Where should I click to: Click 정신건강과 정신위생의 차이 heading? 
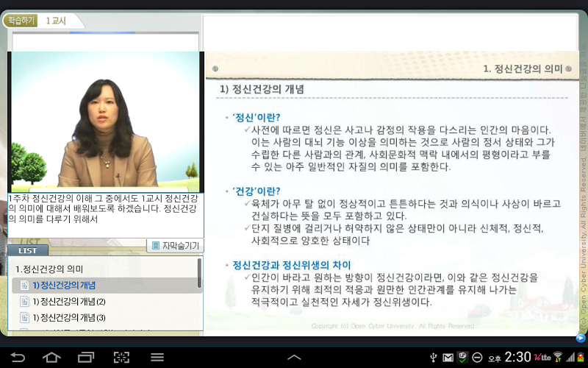point(292,265)
